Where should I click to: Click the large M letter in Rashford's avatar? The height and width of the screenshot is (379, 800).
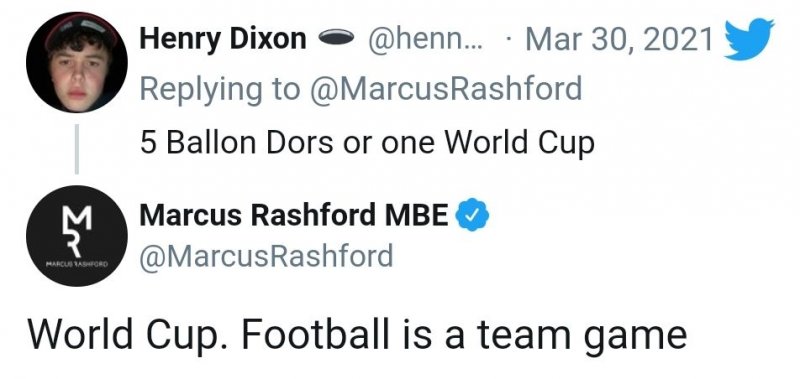click(x=79, y=217)
